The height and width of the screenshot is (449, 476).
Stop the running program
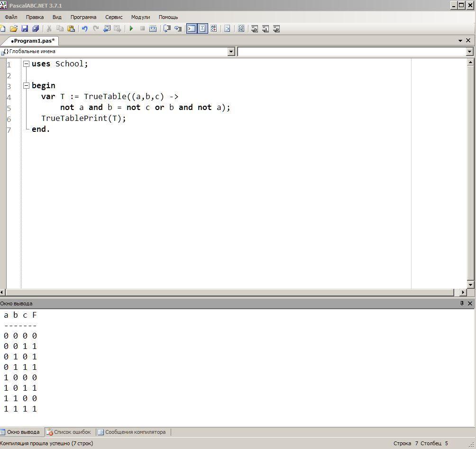[142, 28]
